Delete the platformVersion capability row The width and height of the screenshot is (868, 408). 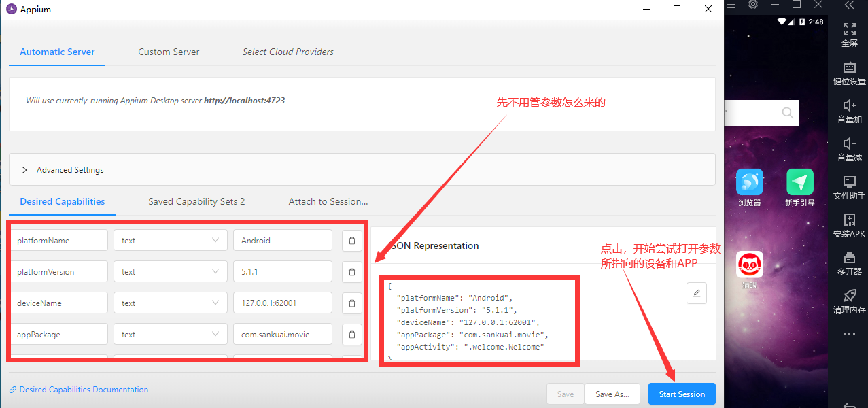[351, 271]
